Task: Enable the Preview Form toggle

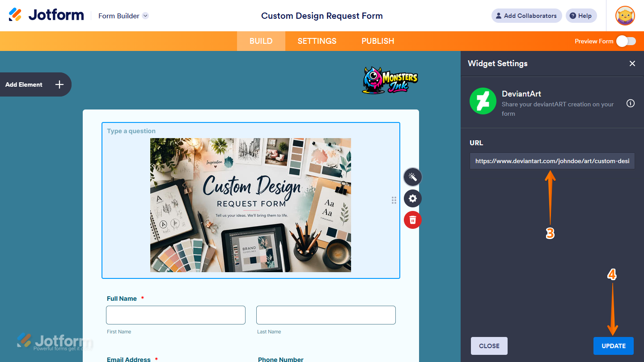Action: [626, 41]
